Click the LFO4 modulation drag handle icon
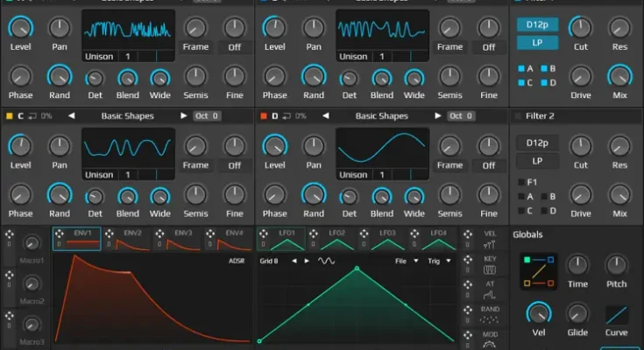644x350 pixels. tap(414, 234)
